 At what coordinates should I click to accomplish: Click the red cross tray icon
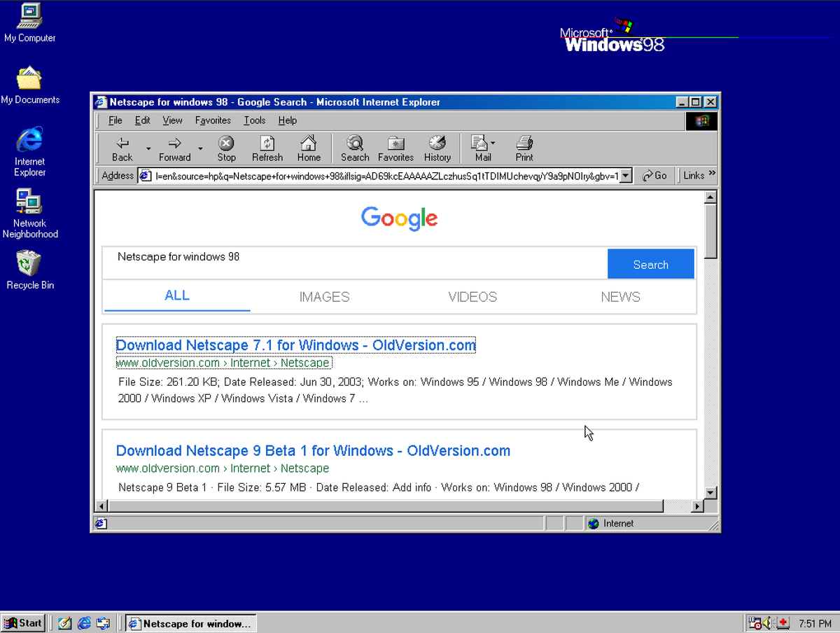[x=783, y=623]
